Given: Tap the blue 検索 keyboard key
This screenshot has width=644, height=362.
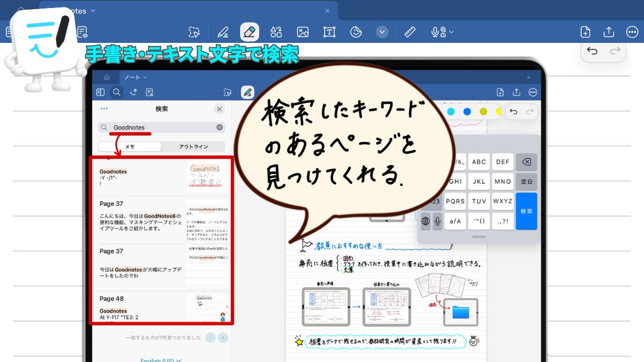Looking at the screenshot, I should pyautogui.click(x=526, y=211).
